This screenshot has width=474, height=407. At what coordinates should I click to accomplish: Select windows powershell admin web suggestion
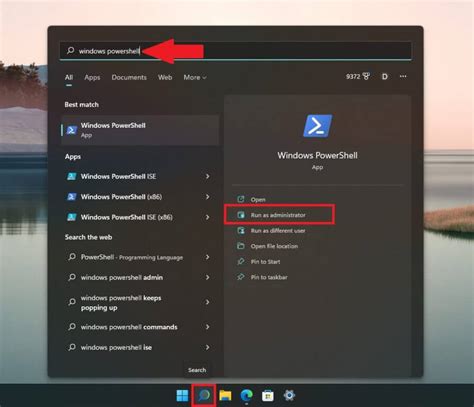click(140, 277)
